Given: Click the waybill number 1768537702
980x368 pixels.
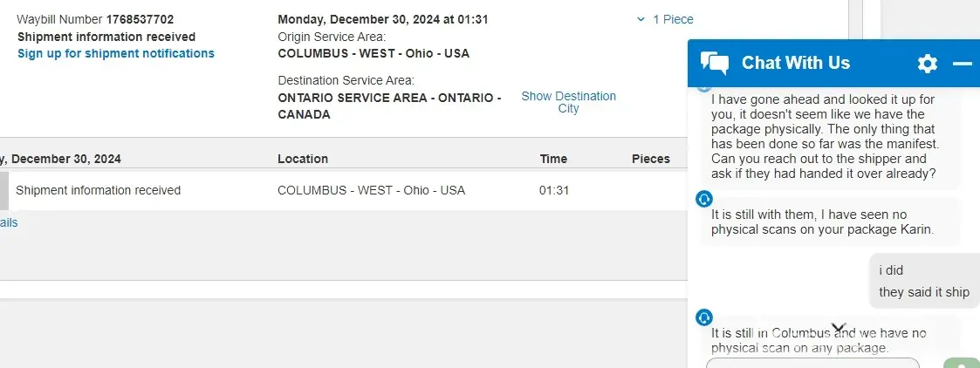Looking at the screenshot, I should point(140,18).
